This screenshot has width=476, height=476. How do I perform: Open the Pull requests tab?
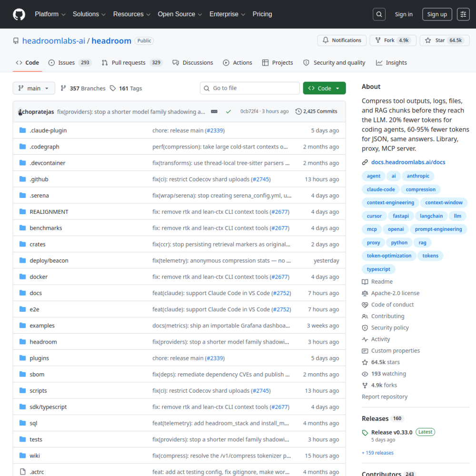(x=132, y=63)
